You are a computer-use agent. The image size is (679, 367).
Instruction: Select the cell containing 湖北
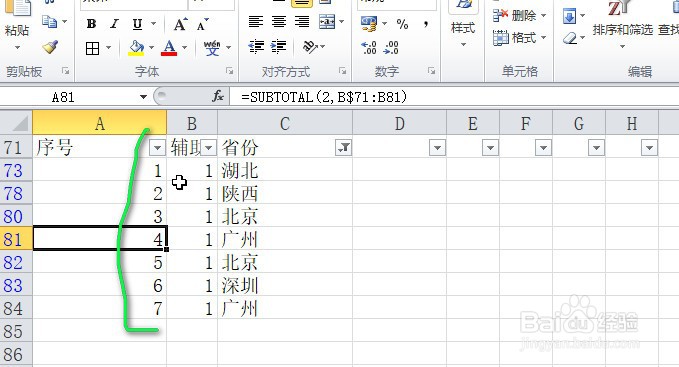tap(285, 171)
